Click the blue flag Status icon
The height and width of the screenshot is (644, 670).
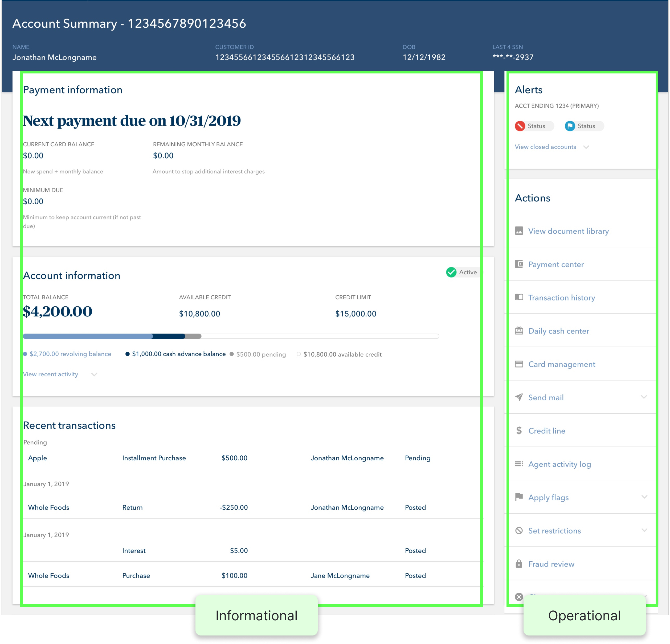[x=570, y=126]
